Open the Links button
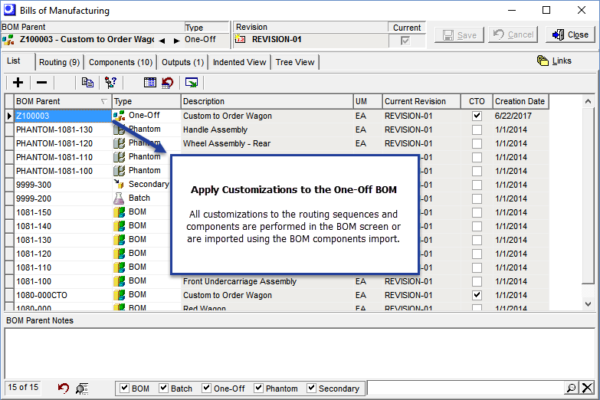This screenshot has height=400, width=600. pos(554,61)
